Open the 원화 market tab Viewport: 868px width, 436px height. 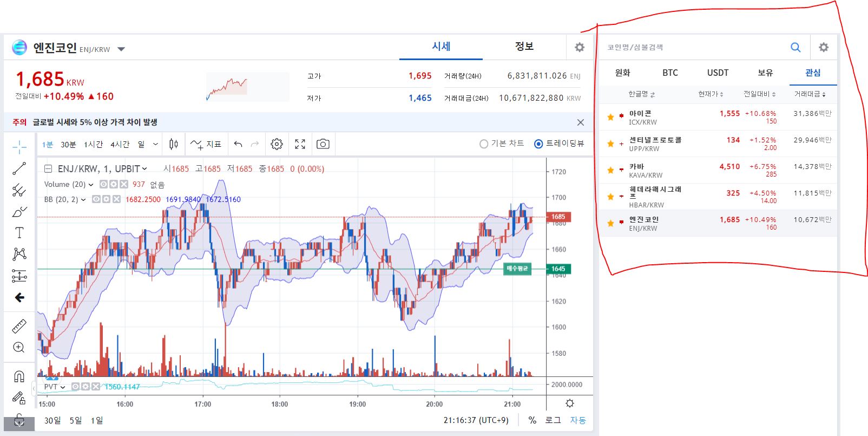click(622, 73)
